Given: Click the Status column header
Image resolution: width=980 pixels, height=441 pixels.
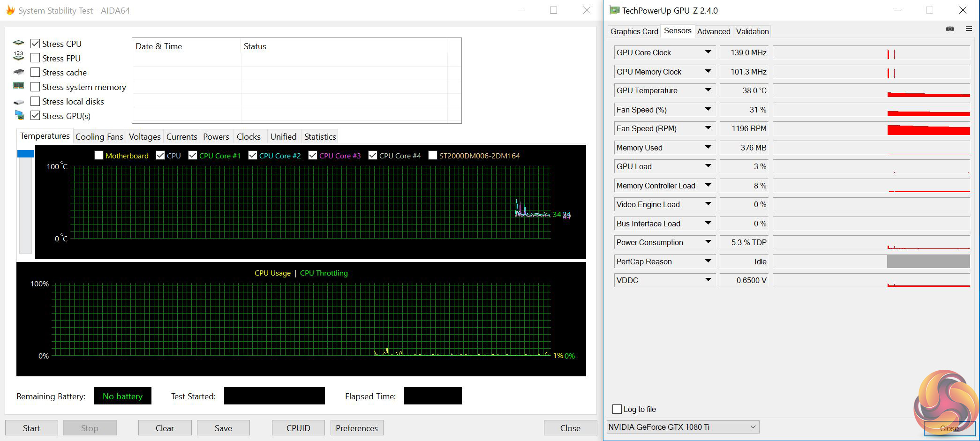Looking at the screenshot, I should 344,46.
